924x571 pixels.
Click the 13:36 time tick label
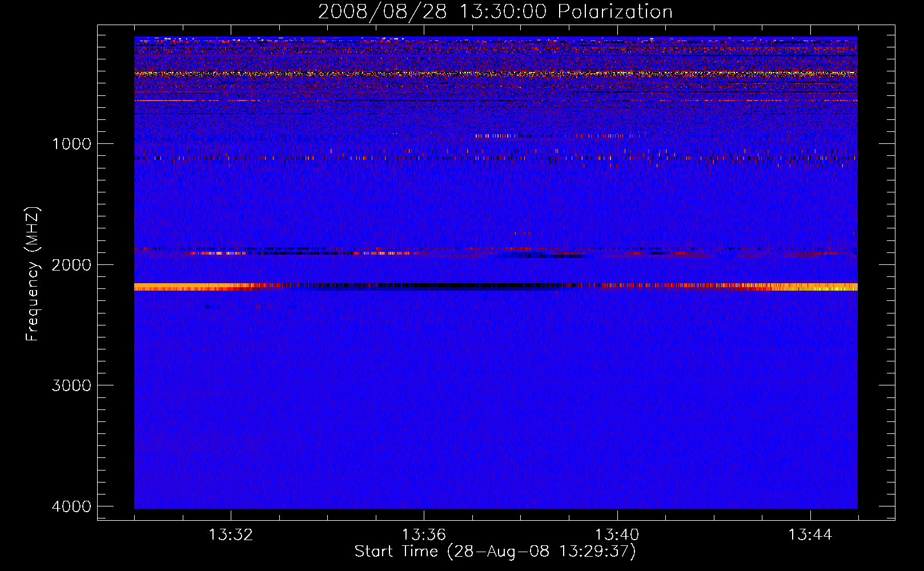pos(424,535)
